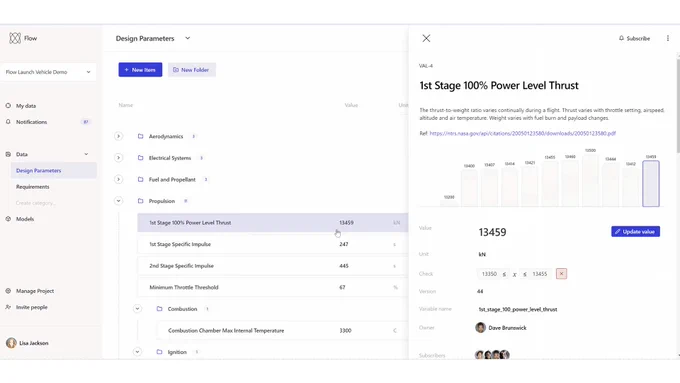The width and height of the screenshot is (680, 383).
Task: Open Lisa Jackson user profile avatar
Action: (11, 343)
